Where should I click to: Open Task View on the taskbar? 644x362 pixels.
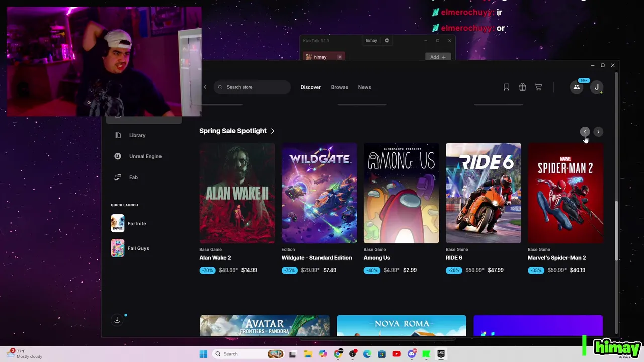point(293,354)
